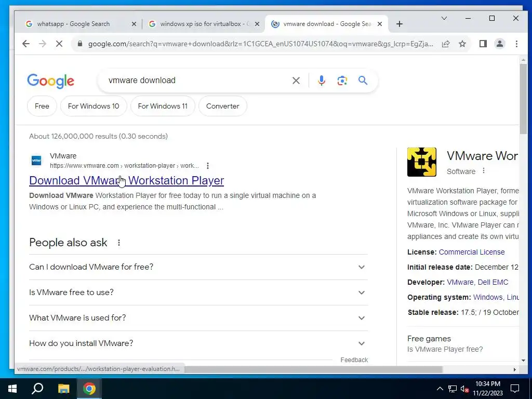
Task: Apply the Free filter chip
Action: (x=42, y=106)
